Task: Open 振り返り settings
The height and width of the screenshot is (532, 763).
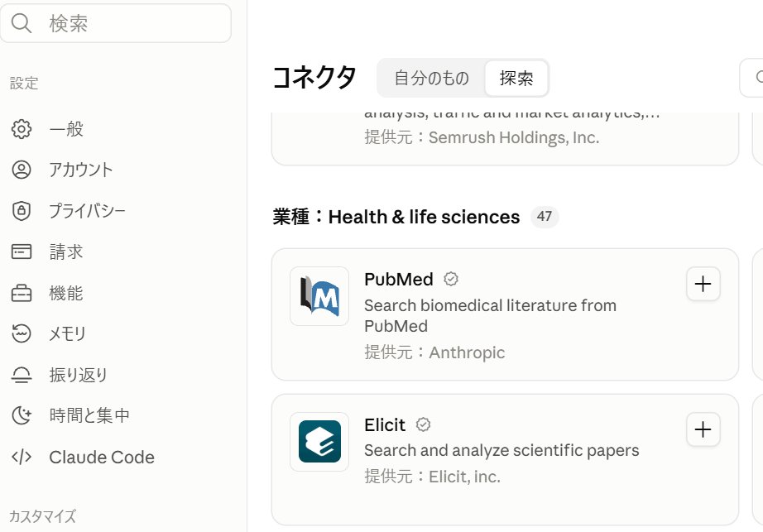Action: [x=78, y=375]
